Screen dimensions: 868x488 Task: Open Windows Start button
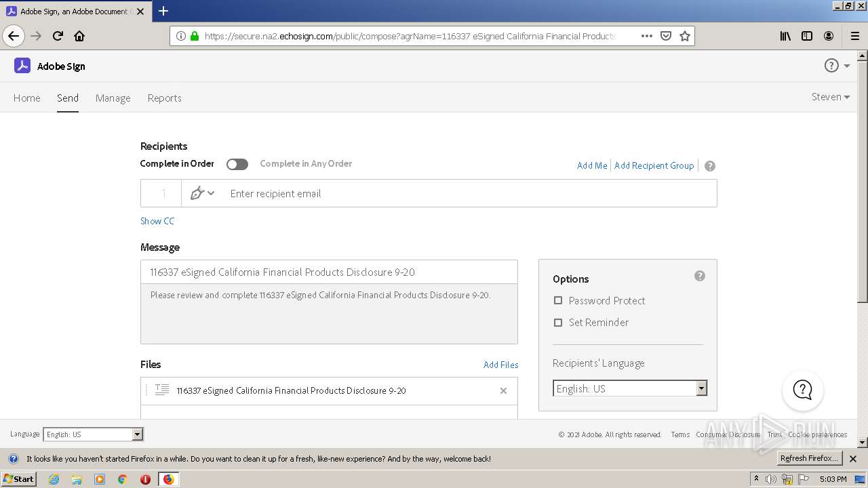click(x=19, y=479)
